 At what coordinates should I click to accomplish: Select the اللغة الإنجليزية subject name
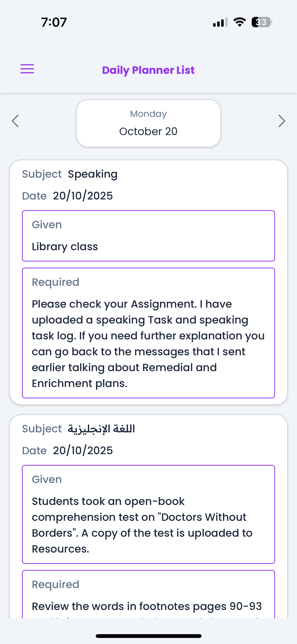[101, 429]
